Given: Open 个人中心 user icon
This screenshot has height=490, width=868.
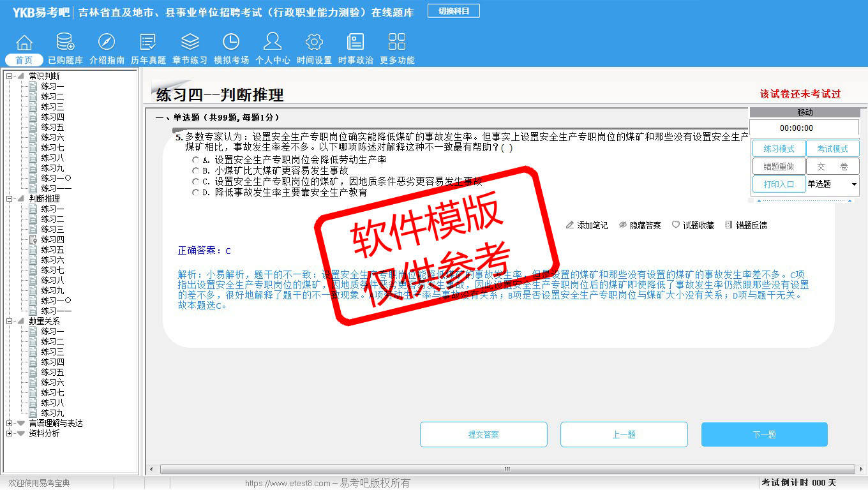Looking at the screenshot, I should (x=273, y=43).
